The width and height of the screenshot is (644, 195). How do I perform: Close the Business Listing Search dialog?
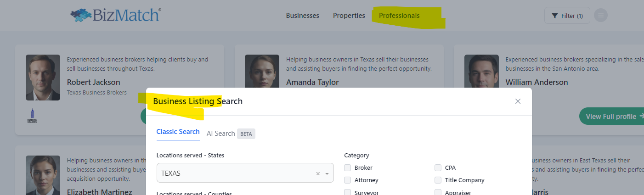coord(518,101)
